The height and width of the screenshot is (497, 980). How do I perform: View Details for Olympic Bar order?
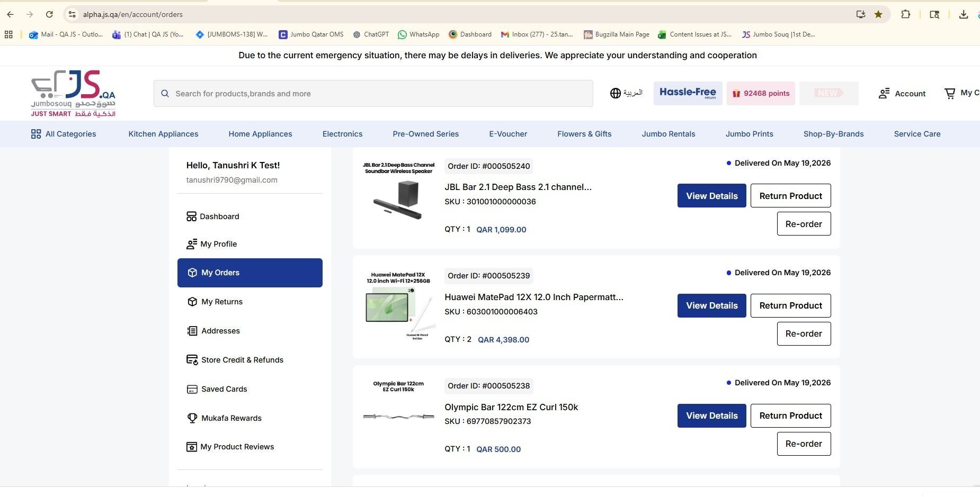(x=711, y=415)
